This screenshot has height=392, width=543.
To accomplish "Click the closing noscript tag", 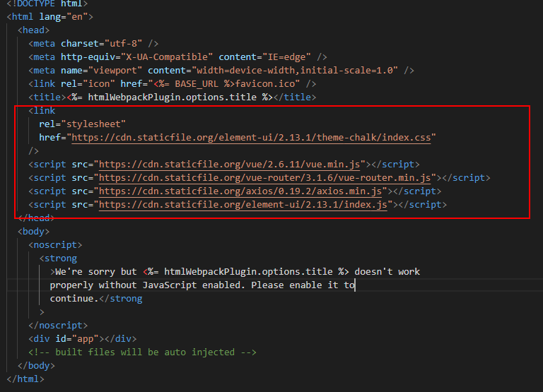I will (x=58, y=326).
